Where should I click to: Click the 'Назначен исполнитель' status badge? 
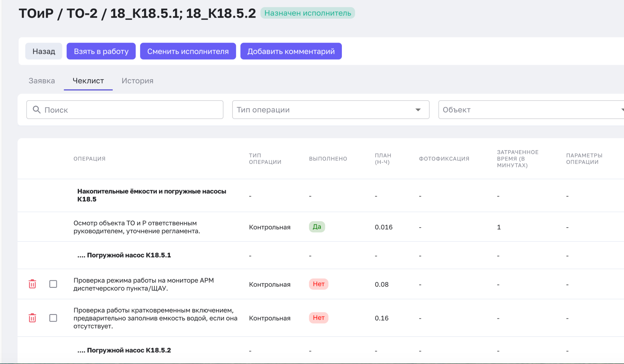click(x=308, y=13)
